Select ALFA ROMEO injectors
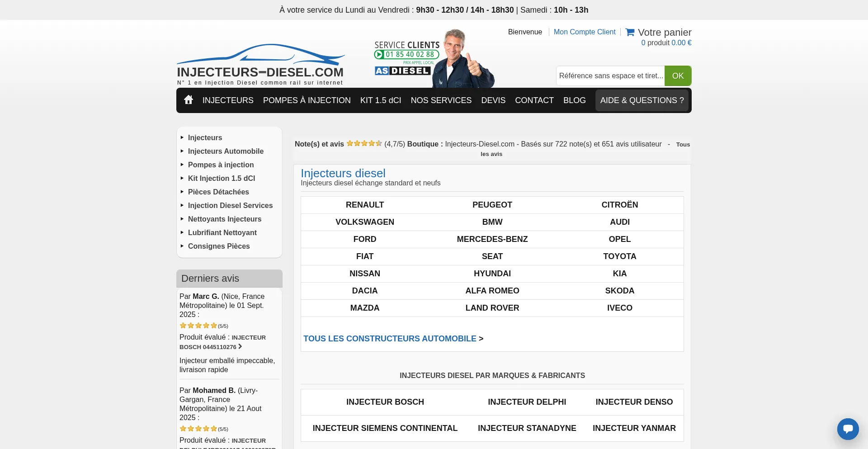868x449 pixels. 492,291
